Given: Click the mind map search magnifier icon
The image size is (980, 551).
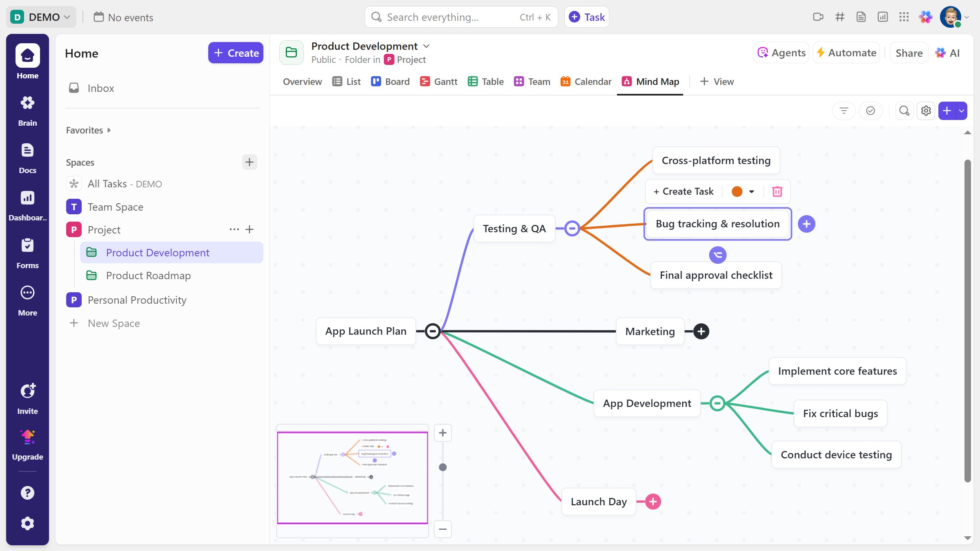Looking at the screenshot, I should pyautogui.click(x=904, y=111).
